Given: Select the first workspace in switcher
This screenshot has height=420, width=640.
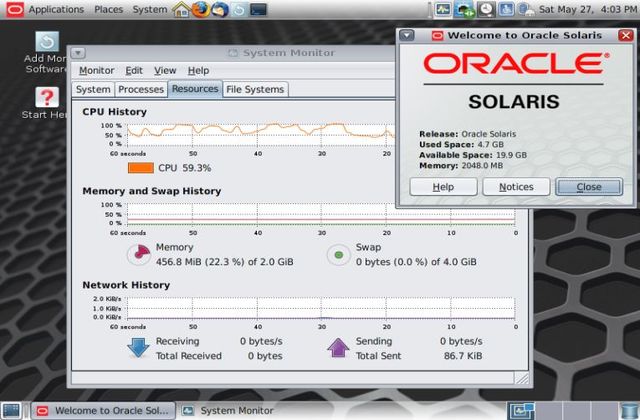Looking at the screenshot, I should pos(521,411).
